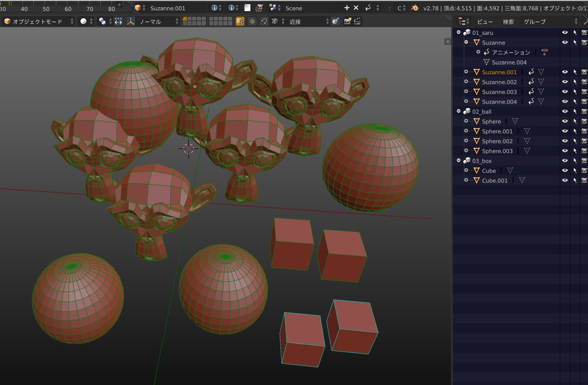
Task: Click the group icon beside 01_saru
Action: point(466,32)
